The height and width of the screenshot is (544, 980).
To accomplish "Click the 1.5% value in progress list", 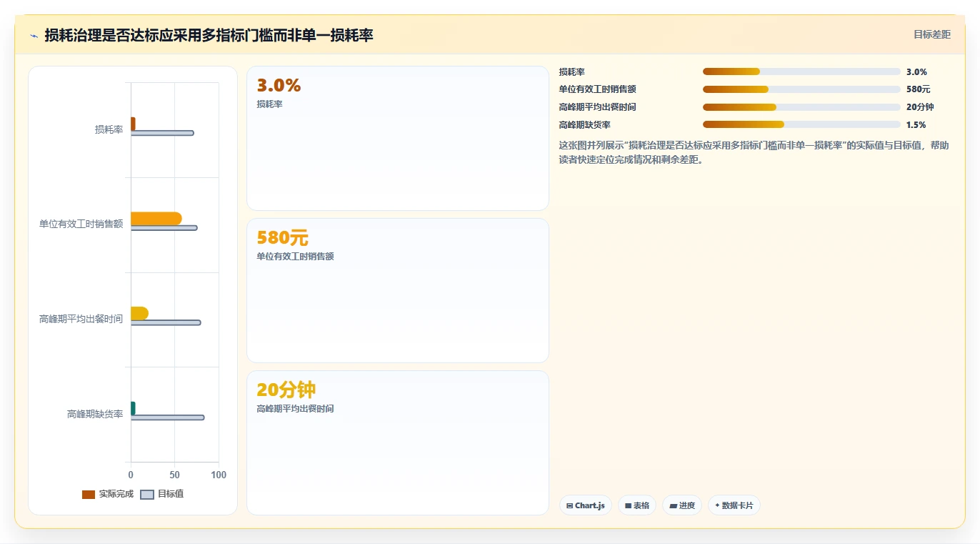I will pyautogui.click(x=916, y=125).
